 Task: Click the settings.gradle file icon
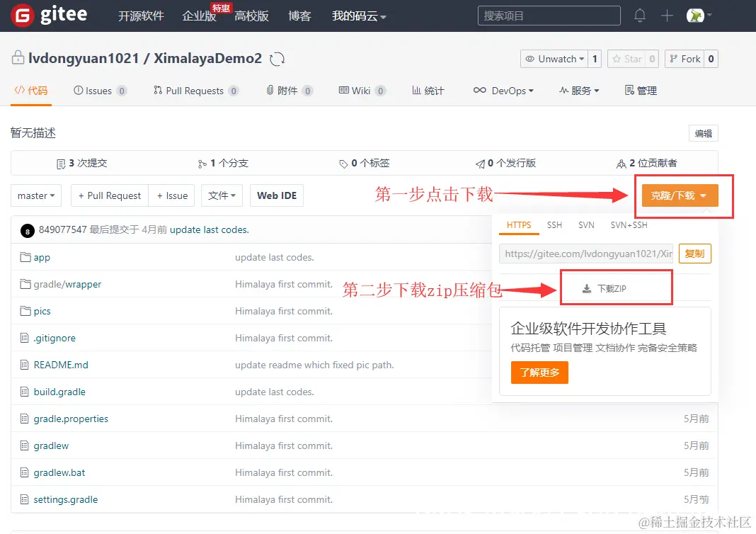point(25,499)
